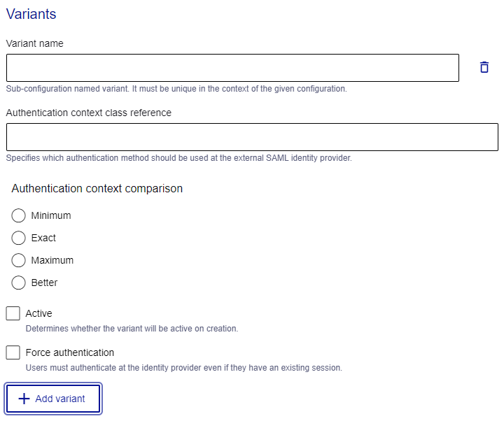The image size is (504, 421).
Task: Choose the Maximum comparison option
Action: click(x=18, y=260)
